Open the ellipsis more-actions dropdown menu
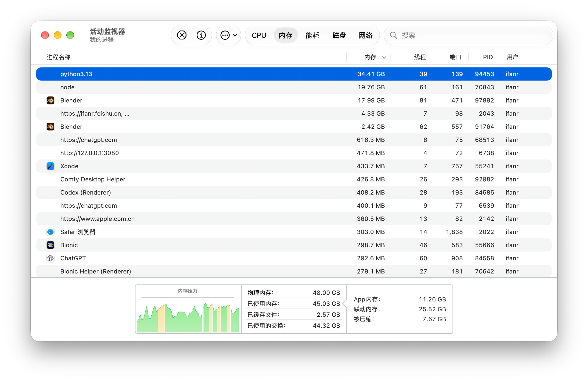588x382 pixels. [x=229, y=35]
